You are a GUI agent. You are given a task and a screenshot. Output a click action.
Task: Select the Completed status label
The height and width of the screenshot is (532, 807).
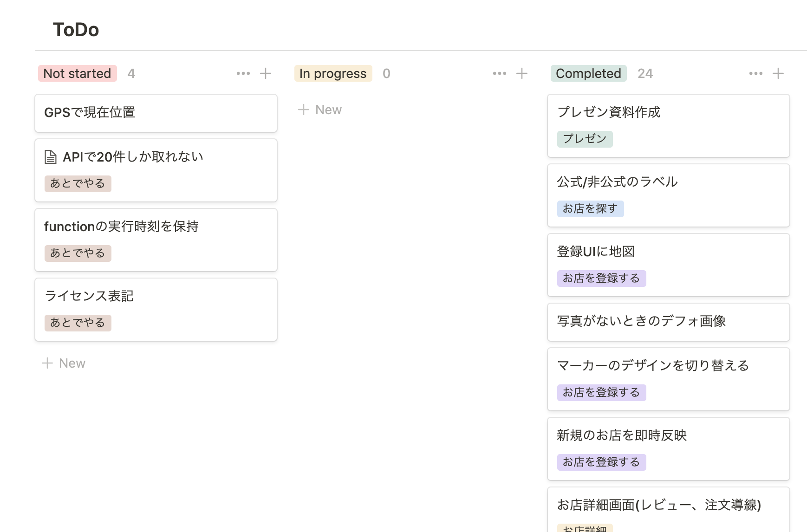(x=588, y=73)
